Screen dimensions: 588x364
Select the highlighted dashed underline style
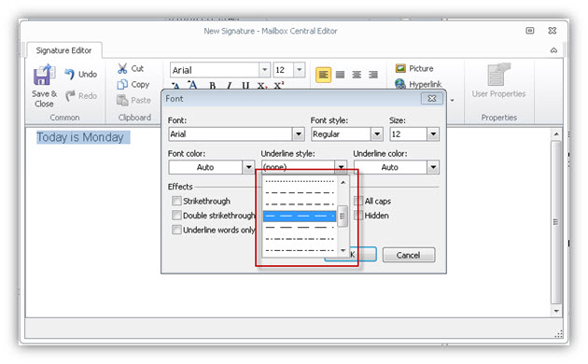coord(300,216)
